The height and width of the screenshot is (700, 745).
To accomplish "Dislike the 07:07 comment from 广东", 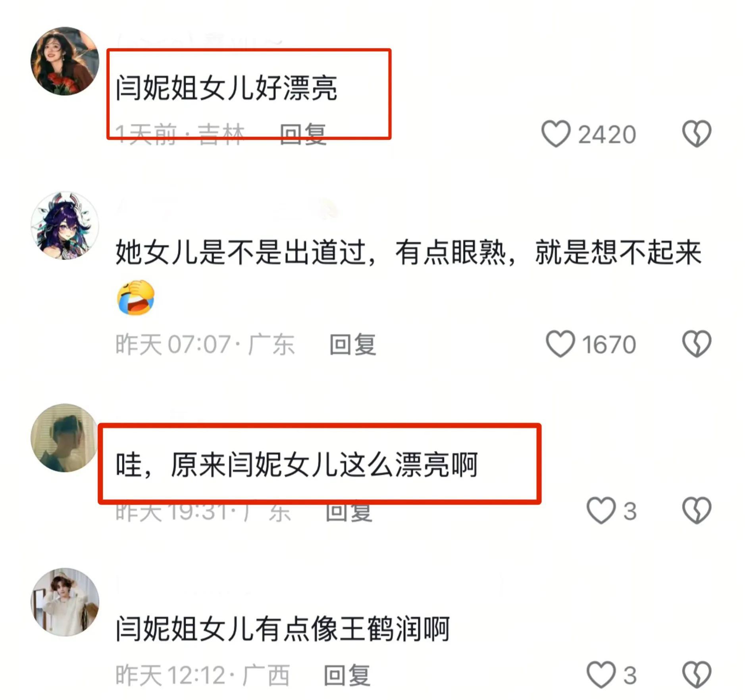I will pos(697,344).
